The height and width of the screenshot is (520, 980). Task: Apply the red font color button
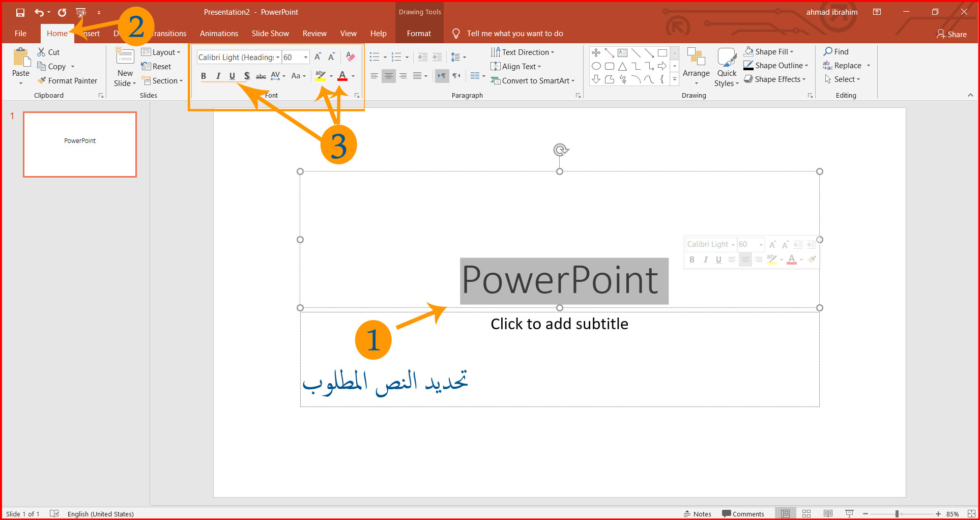pos(342,76)
